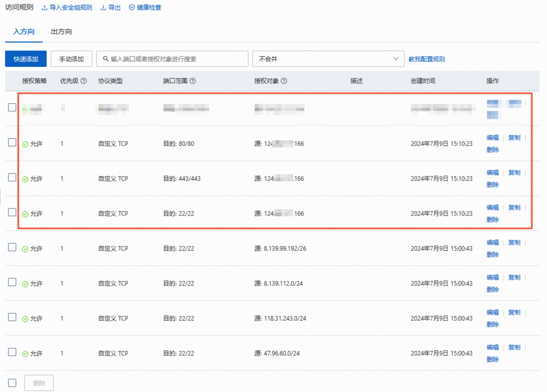The image size is (547, 392).
Task: Select the 入方向 tab
Action: point(24,32)
